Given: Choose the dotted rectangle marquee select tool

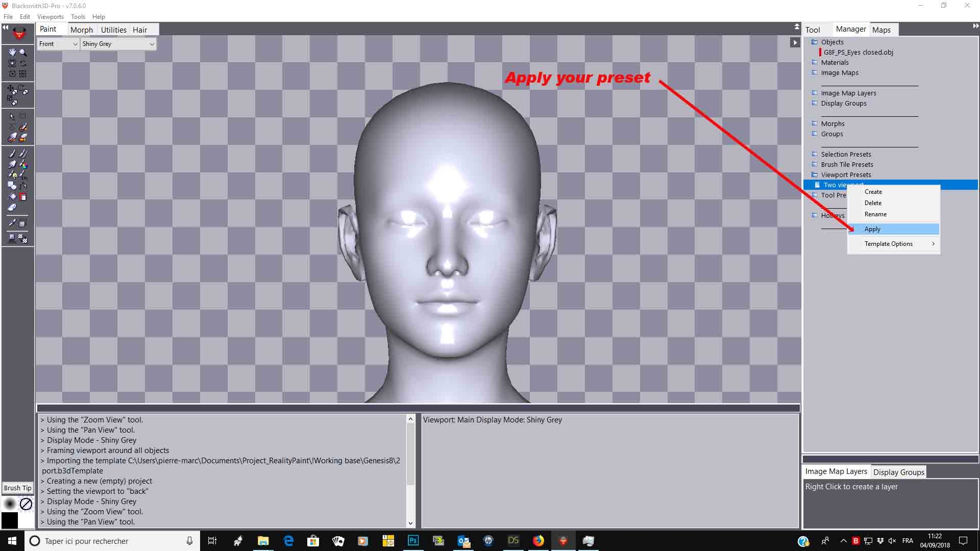Looking at the screenshot, I should click(23, 116).
